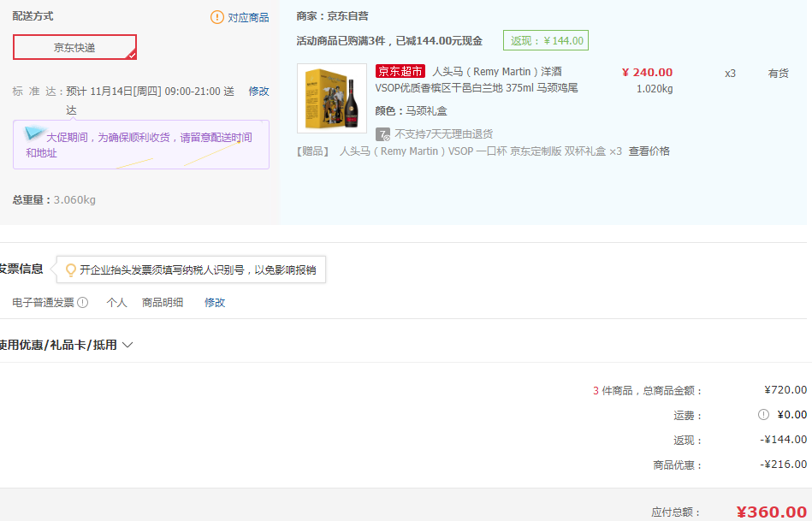812x521 pixels.
Task: Click the 1.020kg item weight text
Action: click(x=655, y=89)
